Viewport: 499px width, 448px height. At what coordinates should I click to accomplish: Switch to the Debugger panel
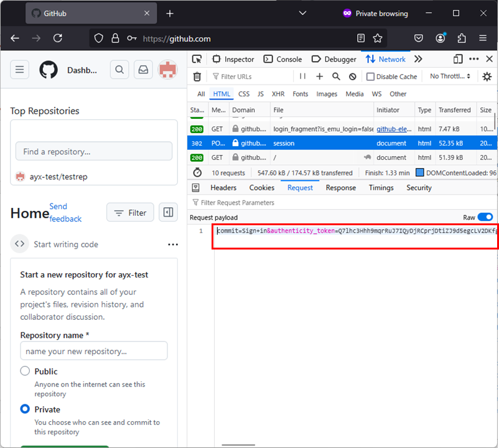coord(334,59)
